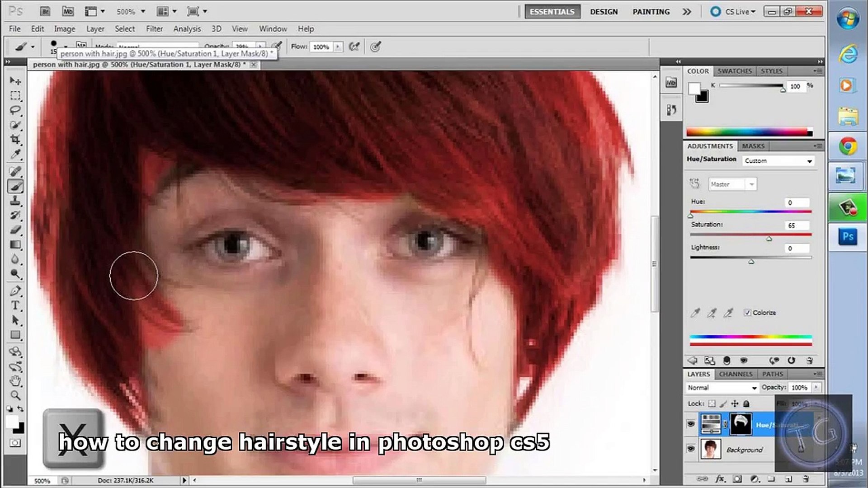Switch to the Design workspace
Viewport: 868px width, 488px height.
point(604,12)
